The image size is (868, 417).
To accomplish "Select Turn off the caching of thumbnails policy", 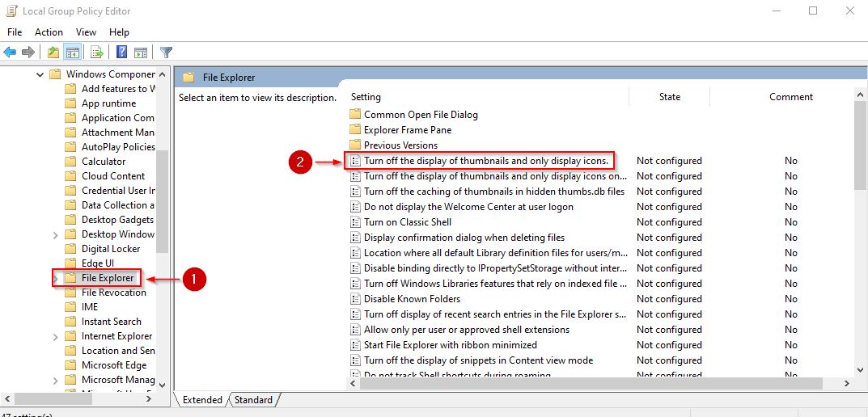I will coord(494,192).
